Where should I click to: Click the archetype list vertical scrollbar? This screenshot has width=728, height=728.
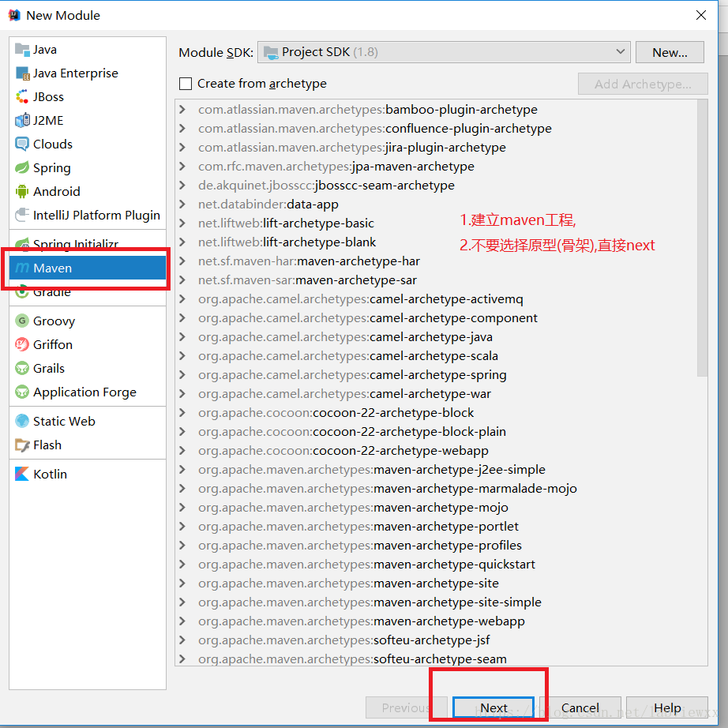702,237
